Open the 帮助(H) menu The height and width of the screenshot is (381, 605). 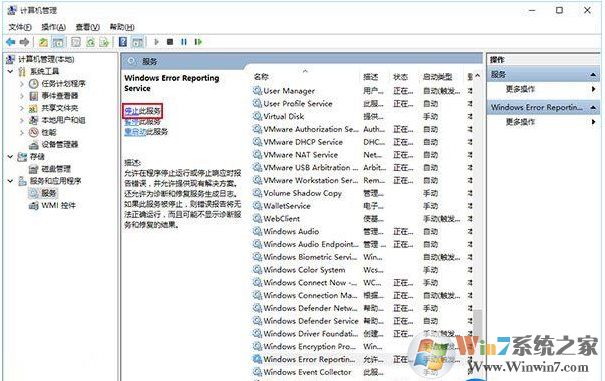click(122, 27)
